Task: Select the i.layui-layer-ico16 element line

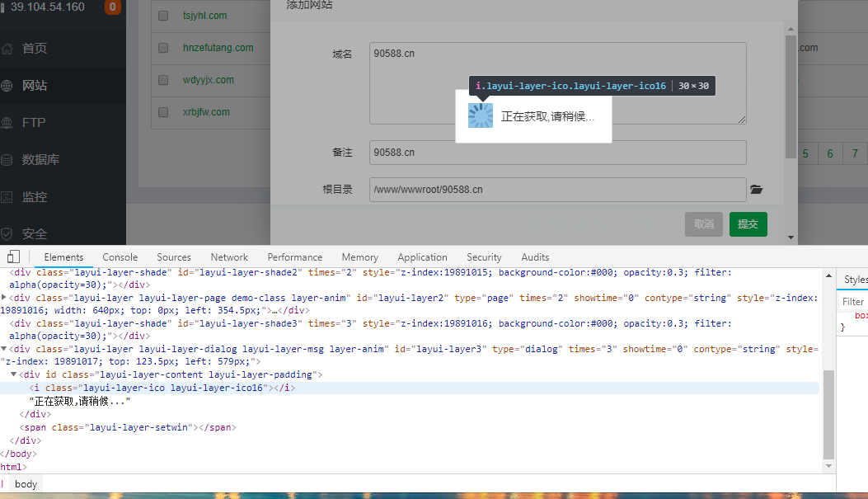Action: pos(410,388)
